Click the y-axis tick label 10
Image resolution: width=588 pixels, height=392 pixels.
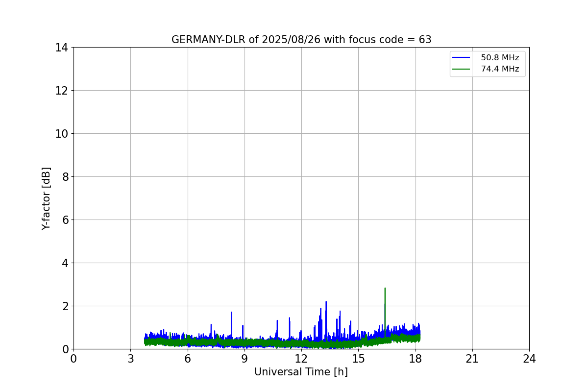tap(62, 134)
